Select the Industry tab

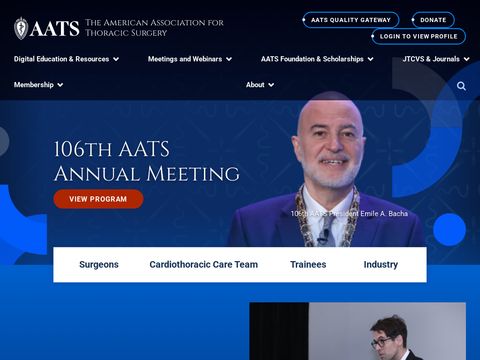tap(381, 264)
